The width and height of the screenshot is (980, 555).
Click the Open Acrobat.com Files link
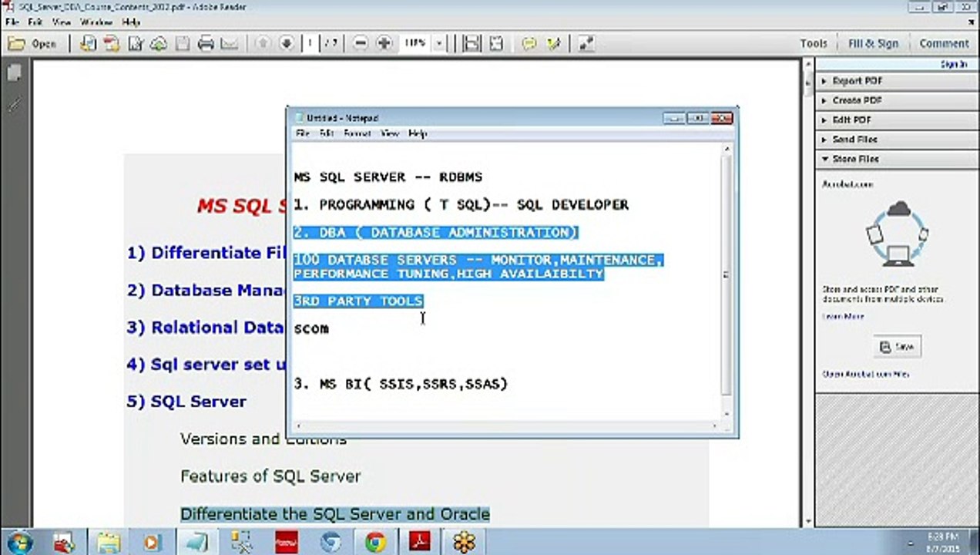866,374
